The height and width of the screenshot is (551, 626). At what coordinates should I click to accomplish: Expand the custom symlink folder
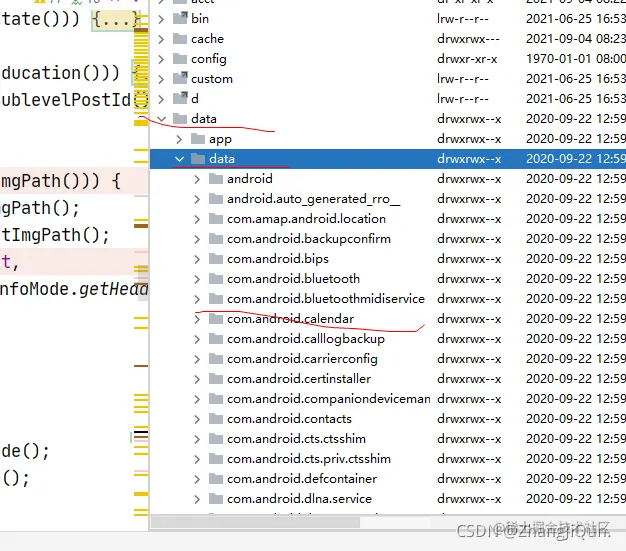(161, 79)
